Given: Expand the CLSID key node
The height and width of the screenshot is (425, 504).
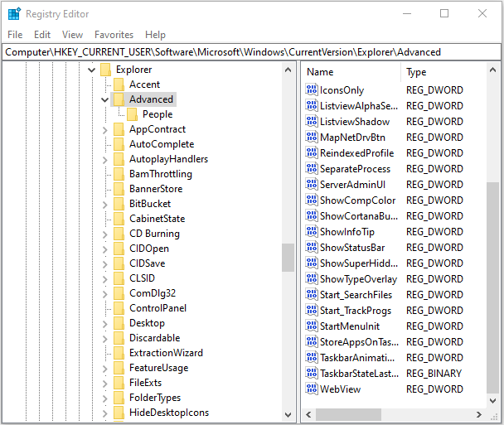Looking at the screenshot, I should [x=104, y=278].
